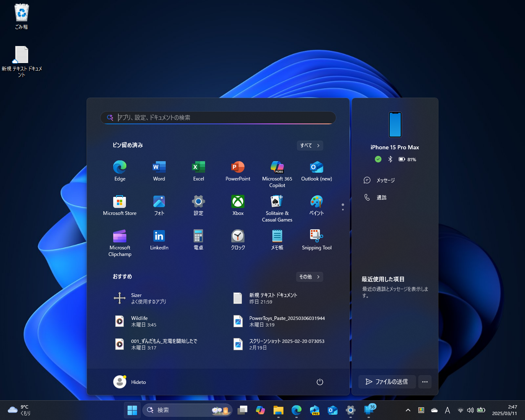Select ごみ箱 desktop icon
This screenshot has width=525, height=420.
[x=21, y=17]
